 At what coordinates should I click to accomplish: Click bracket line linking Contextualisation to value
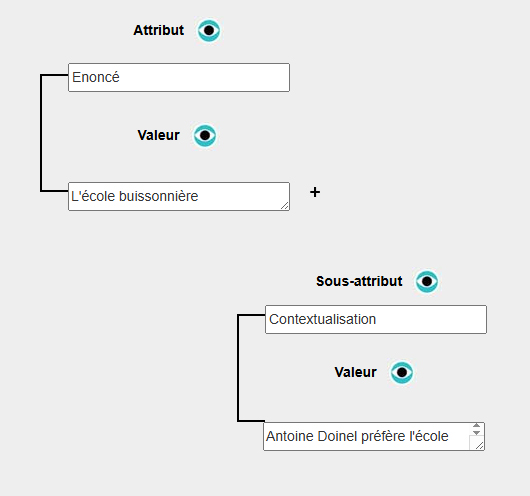click(238, 368)
